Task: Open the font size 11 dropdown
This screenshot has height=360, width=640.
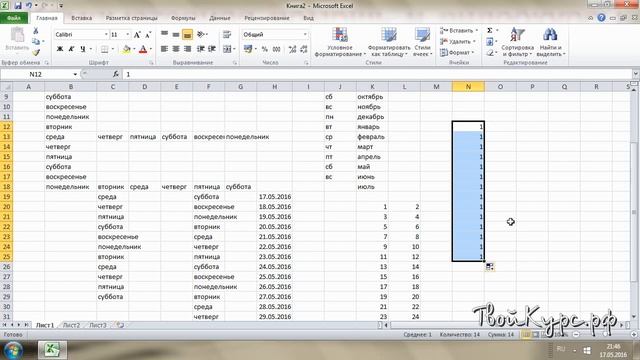Action: click(127, 35)
